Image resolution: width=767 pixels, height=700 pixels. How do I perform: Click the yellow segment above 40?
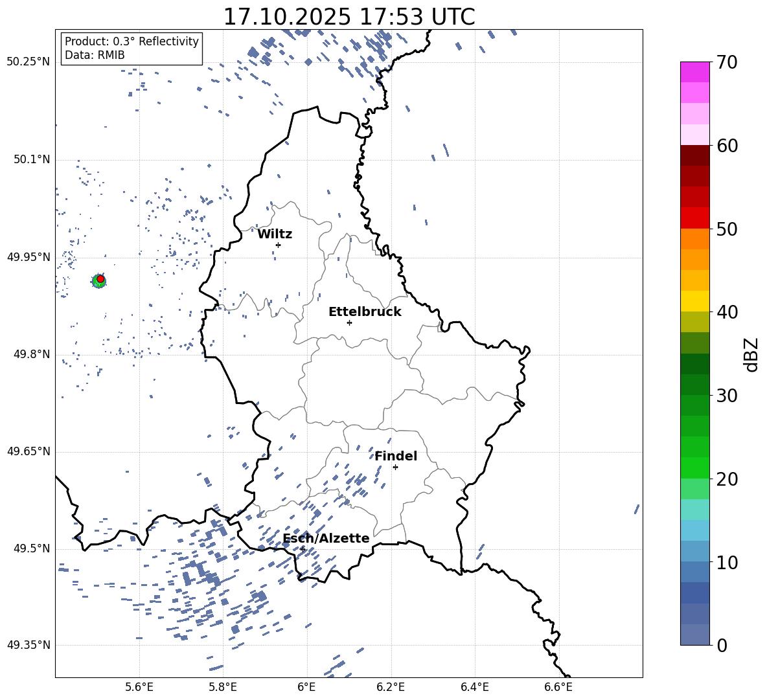(694, 301)
